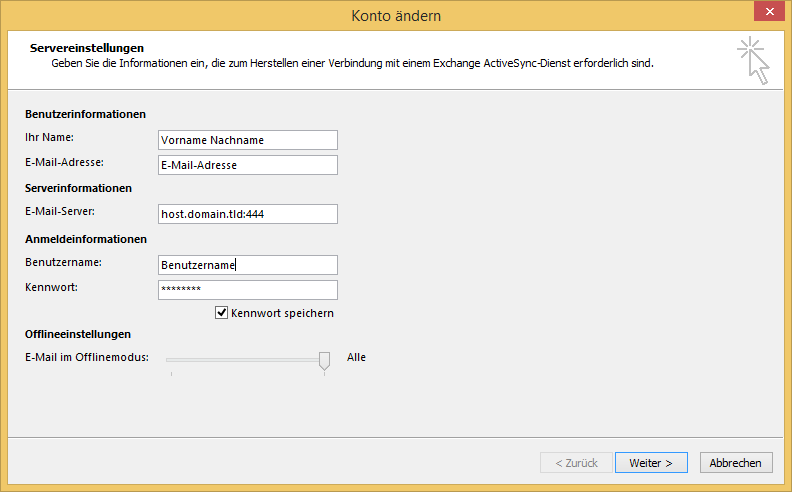Focus the Ihr Name text field
This screenshot has width=792, height=492.
[x=248, y=140]
